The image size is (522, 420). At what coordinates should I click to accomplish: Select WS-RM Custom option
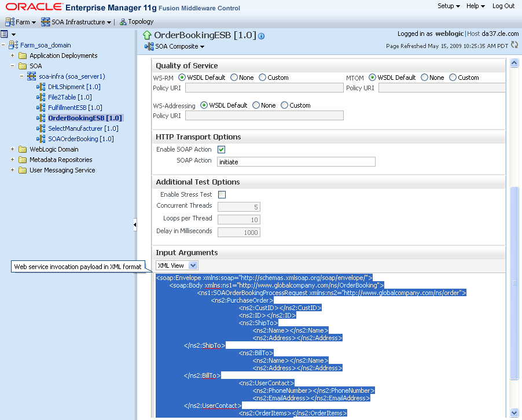click(x=262, y=77)
